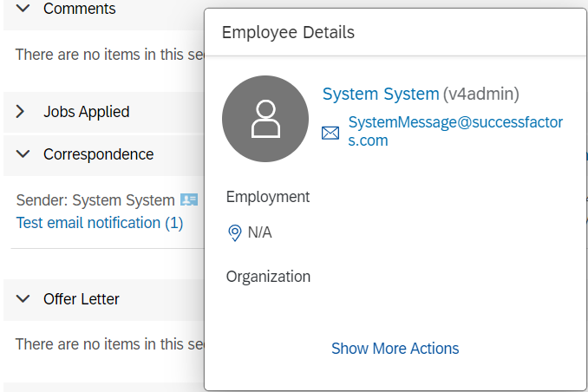Collapse the Comments section chevron
Screen dimensions: 588x392
23,9
